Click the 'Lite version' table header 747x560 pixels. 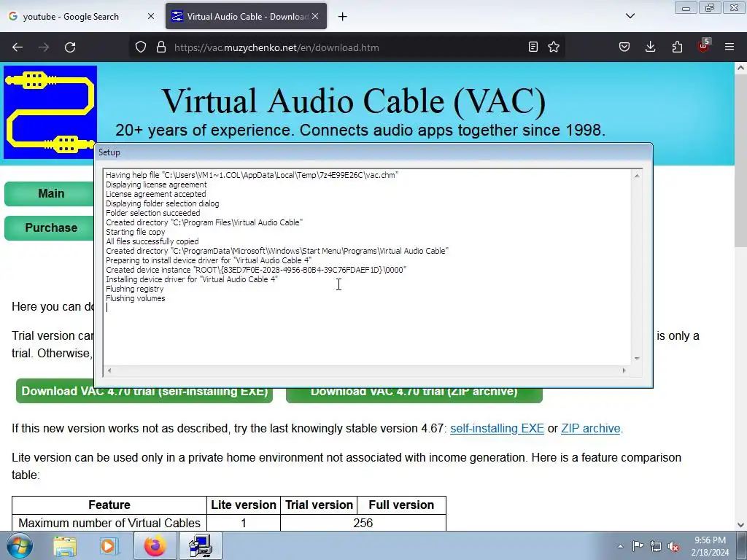coord(244,505)
